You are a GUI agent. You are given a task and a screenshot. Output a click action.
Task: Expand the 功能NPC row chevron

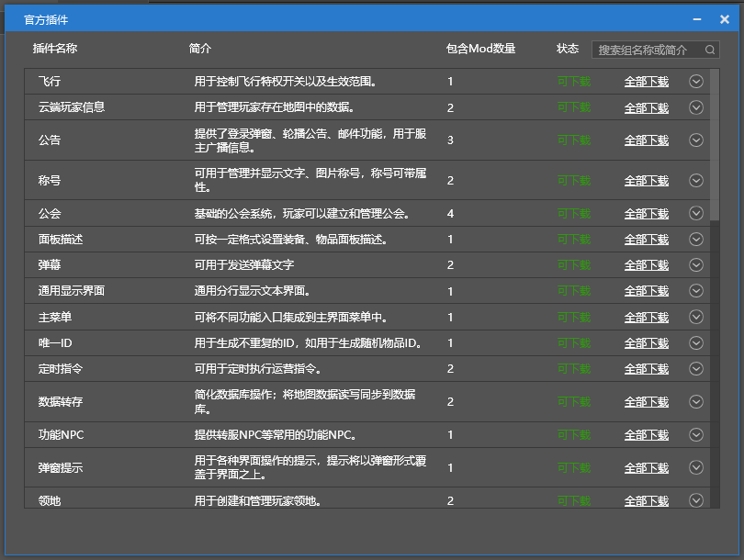[695, 435]
